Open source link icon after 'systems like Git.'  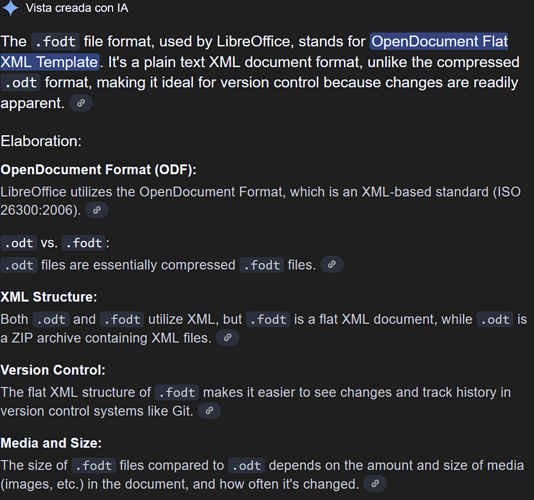[209, 410]
